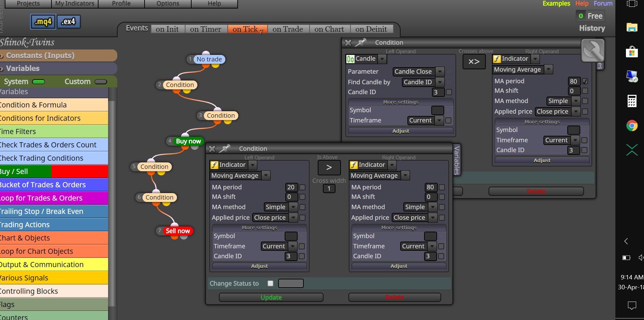644x320 pixels.
Task: Click the Is Above greater-than operator
Action: (329, 168)
